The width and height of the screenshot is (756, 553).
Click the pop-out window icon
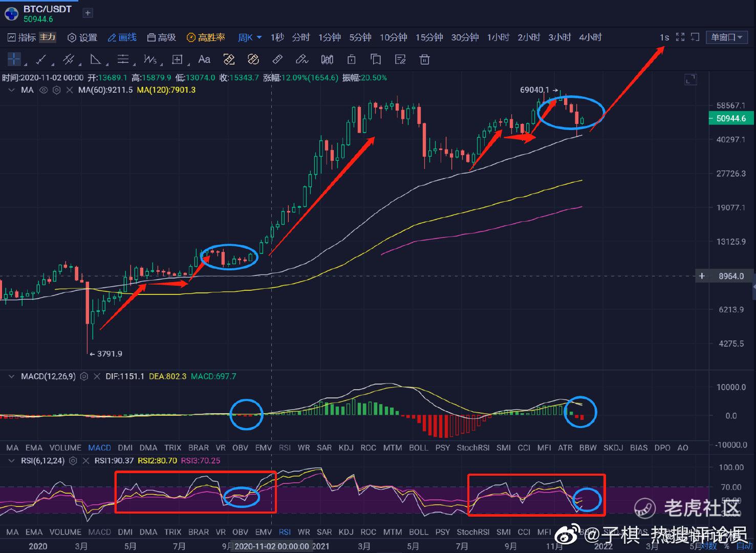pos(695,37)
